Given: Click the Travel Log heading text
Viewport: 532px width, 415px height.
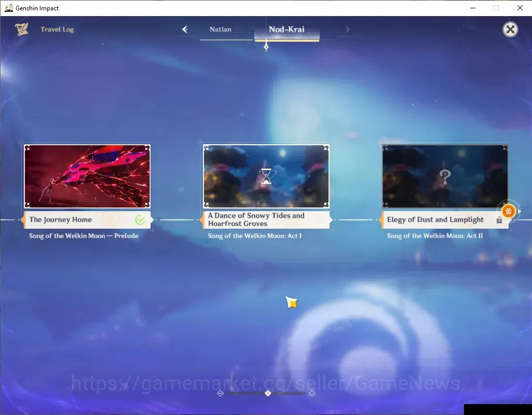Looking at the screenshot, I should pyautogui.click(x=57, y=29).
